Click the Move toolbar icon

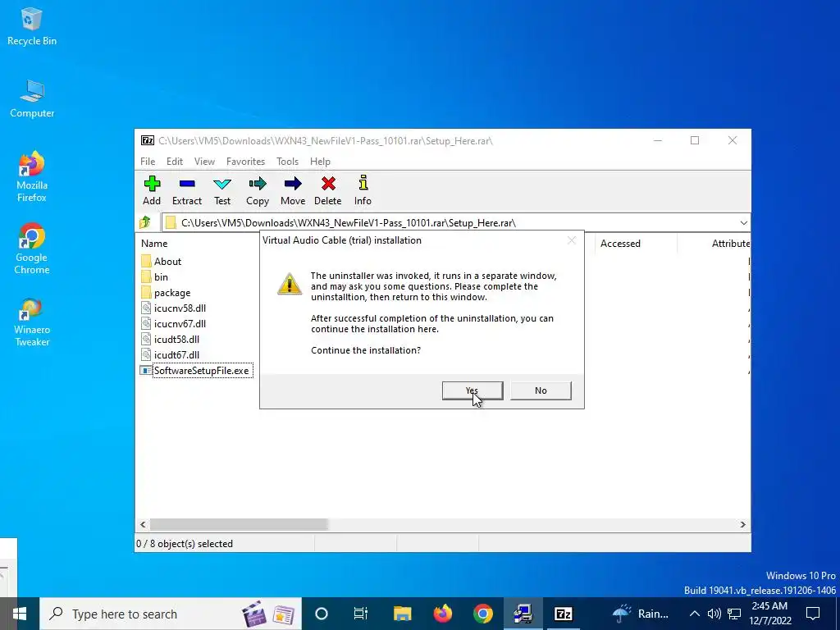coord(293,190)
